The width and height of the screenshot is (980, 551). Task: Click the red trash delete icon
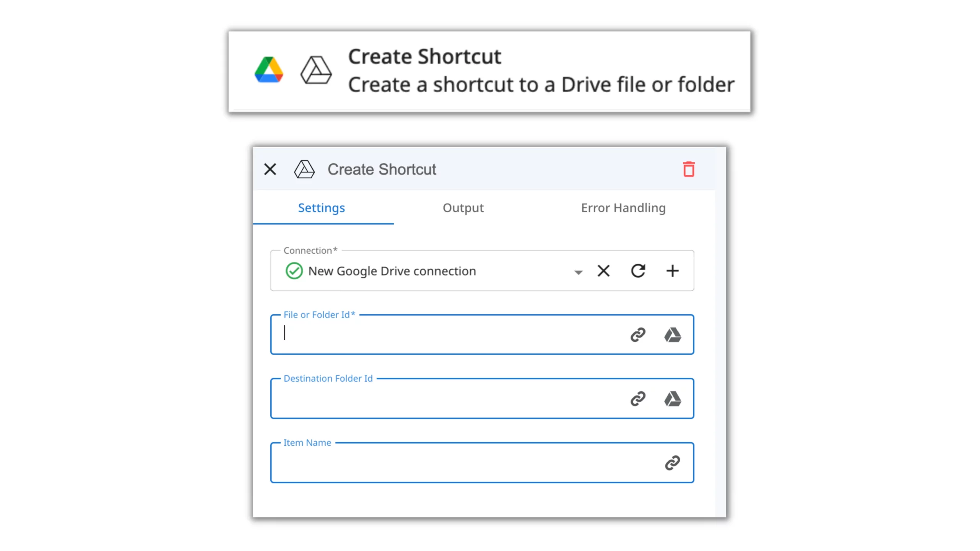[689, 169]
